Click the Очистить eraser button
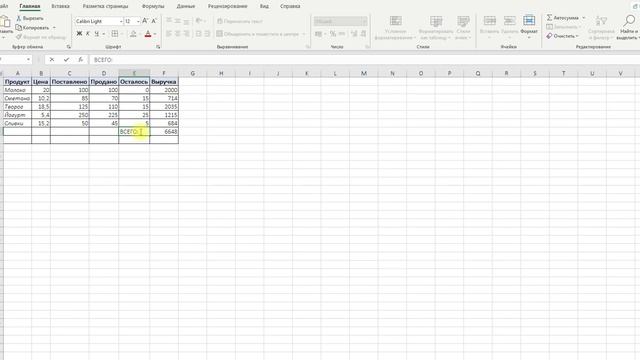The height and width of the screenshot is (360, 640). 562,36
